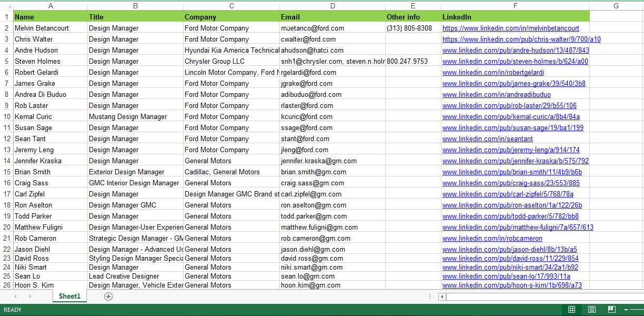644x316 pixels.
Task: Select 'Cadillac, General Motors' company cell
Action: (232, 172)
